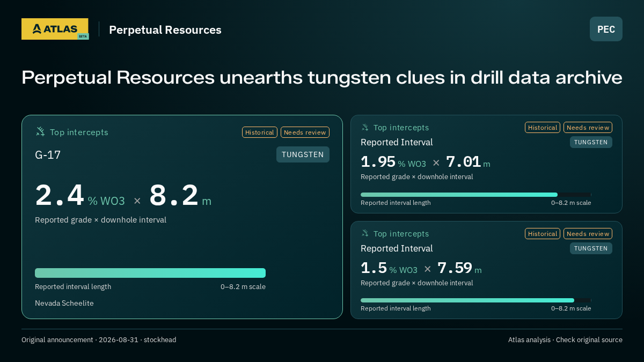This screenshot has height=362, width=644.
Task: Click Atlas analysis Check original source text
Action: click(565, 339)
